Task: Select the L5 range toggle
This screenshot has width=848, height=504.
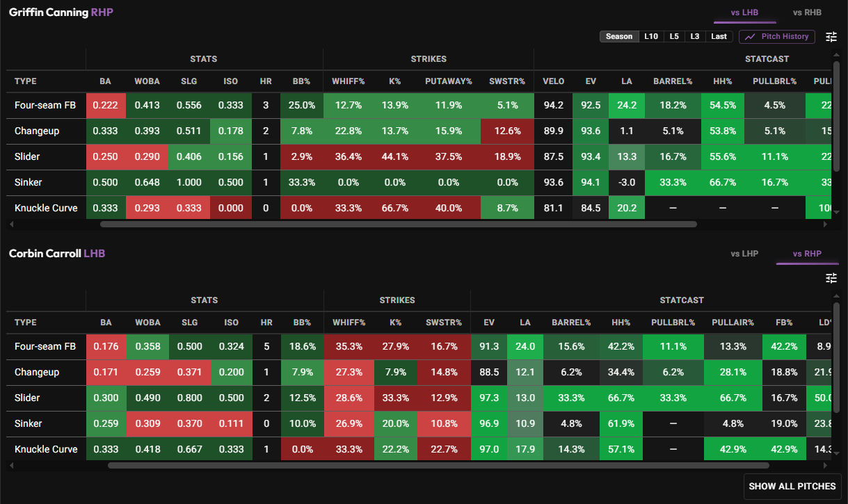Action: pyautogui.click(x=674, y=36)
